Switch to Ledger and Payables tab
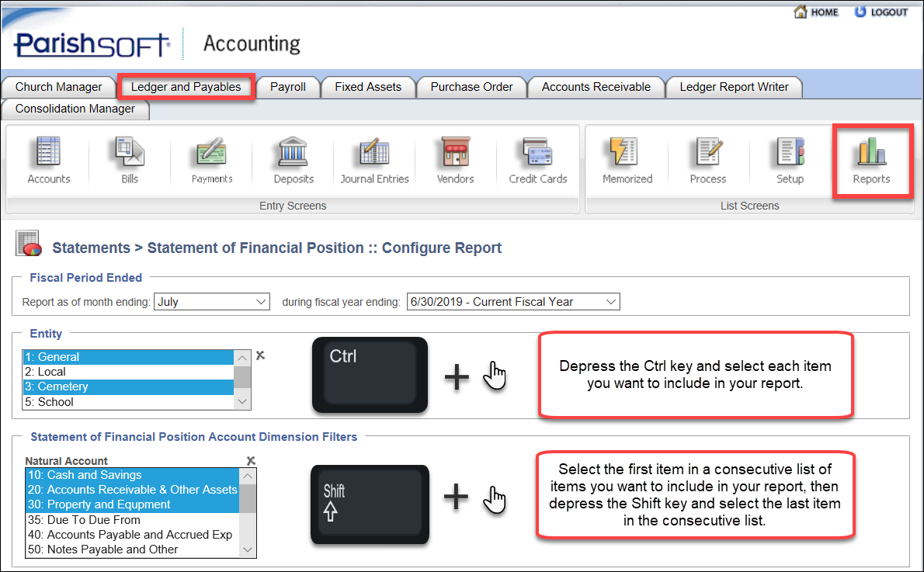Viewport: 924px width, 572px height. click(186, 87)
